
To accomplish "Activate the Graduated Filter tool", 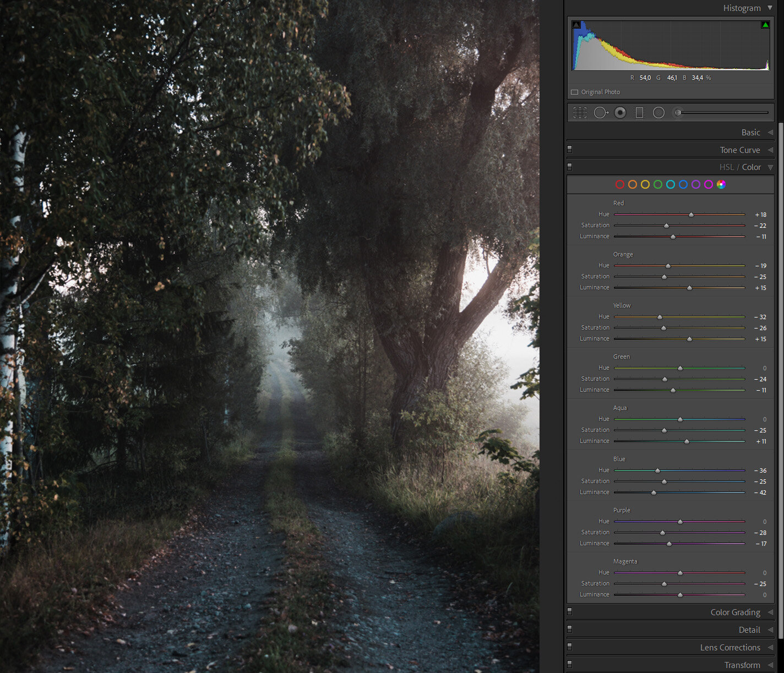I will point(639,112).
